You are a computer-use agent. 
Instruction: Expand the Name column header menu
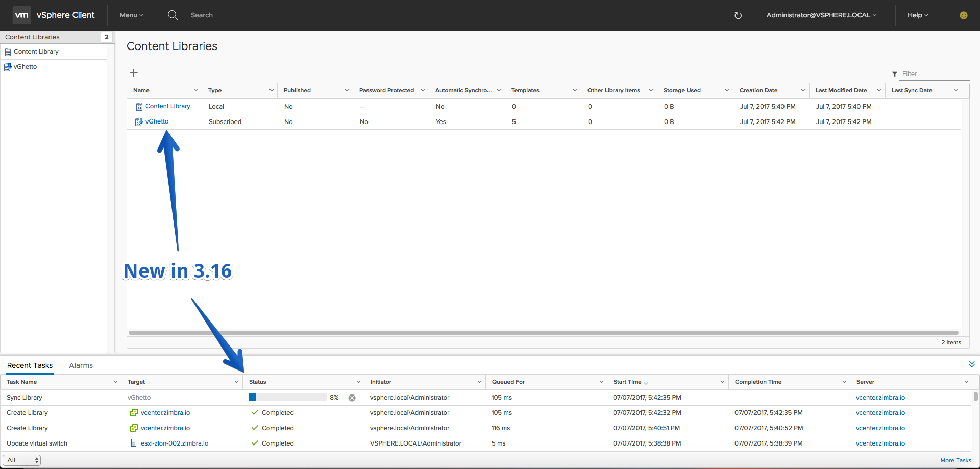click(195, 90)
